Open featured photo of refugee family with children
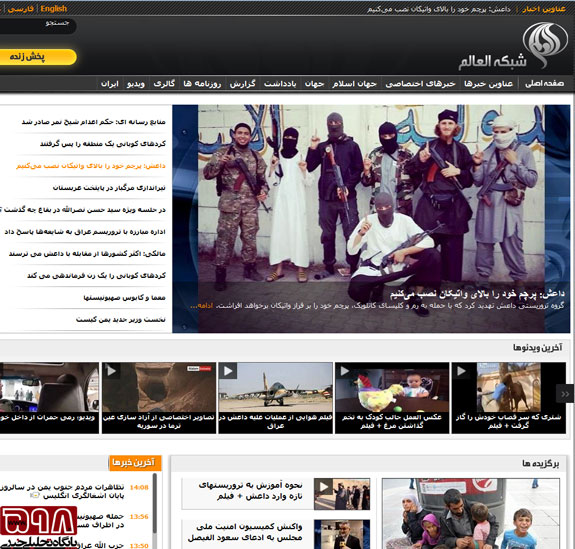The width and height of the screenshot is (575, 549). pos(471,513)
